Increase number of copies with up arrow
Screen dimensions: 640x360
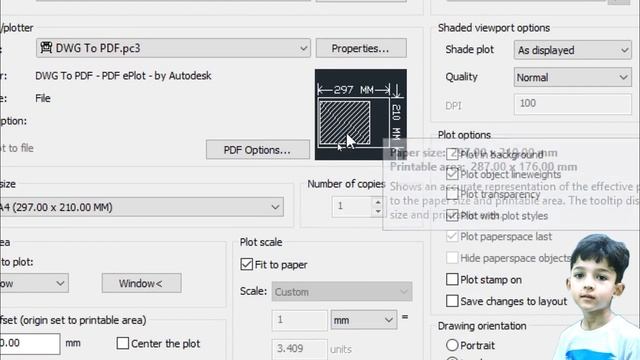tap(378, 202)
